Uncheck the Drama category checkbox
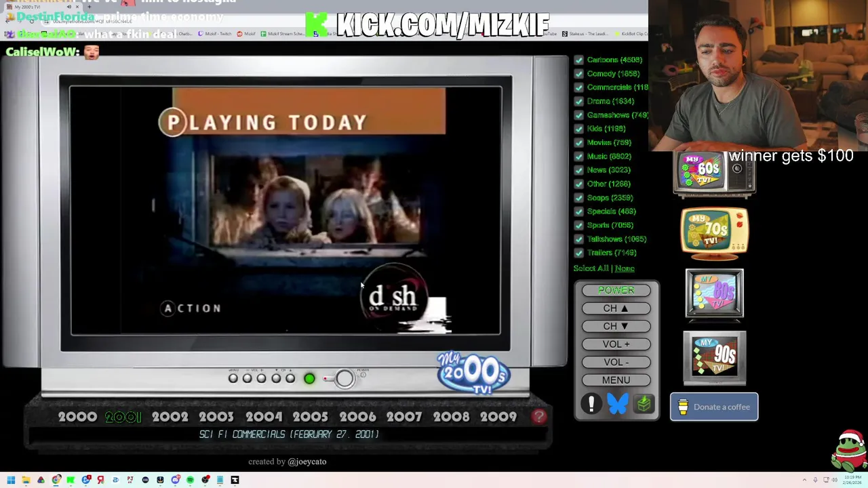Image resolution: width=868 pixels, height=488 pixels. (578, 101)
